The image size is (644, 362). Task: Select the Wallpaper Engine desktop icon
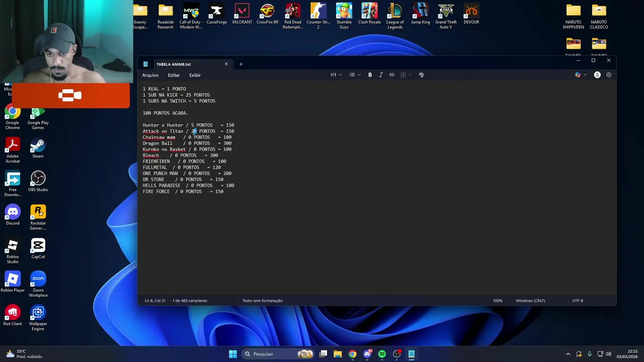pos(38,318)
